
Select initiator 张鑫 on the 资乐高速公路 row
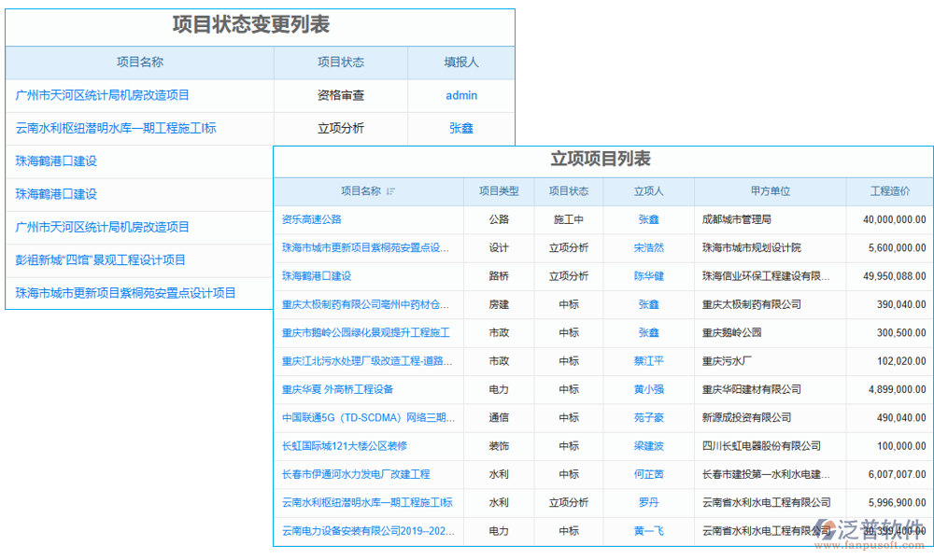pos(648,219)
